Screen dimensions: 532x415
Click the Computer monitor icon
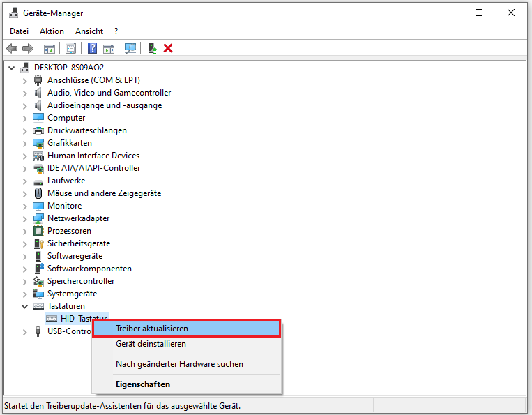coord(38,118)
